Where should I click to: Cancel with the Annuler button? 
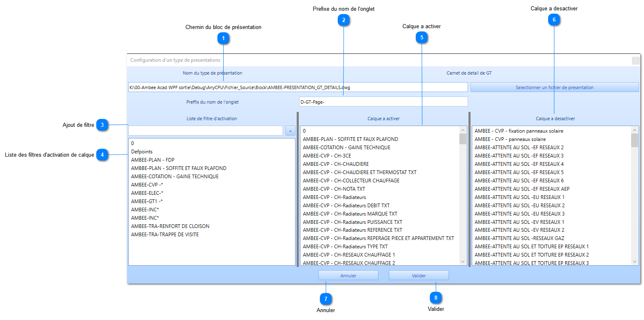tap(348, 276)
